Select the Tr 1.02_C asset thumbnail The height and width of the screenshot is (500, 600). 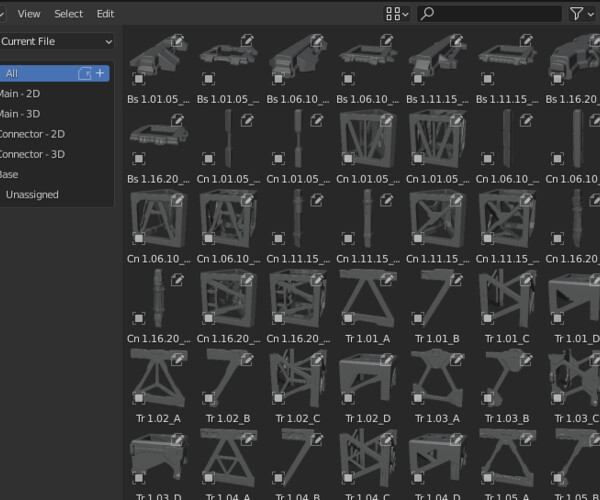pyautogui.click(x=298, y=378)
